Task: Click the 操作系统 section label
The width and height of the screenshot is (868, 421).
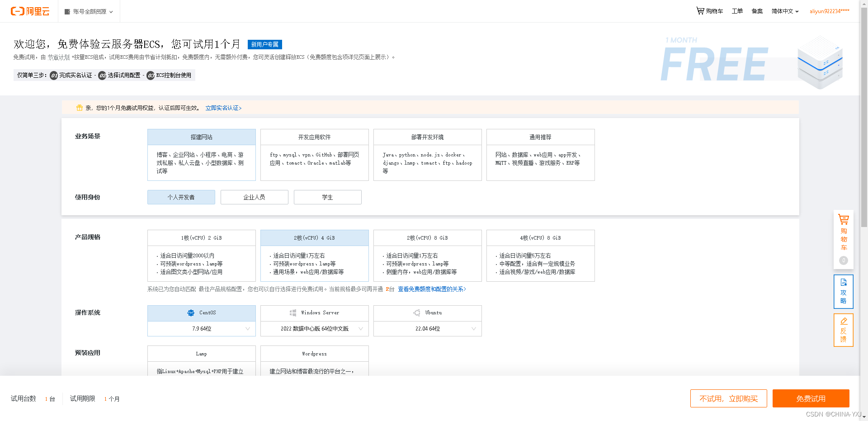Action: 88,312
